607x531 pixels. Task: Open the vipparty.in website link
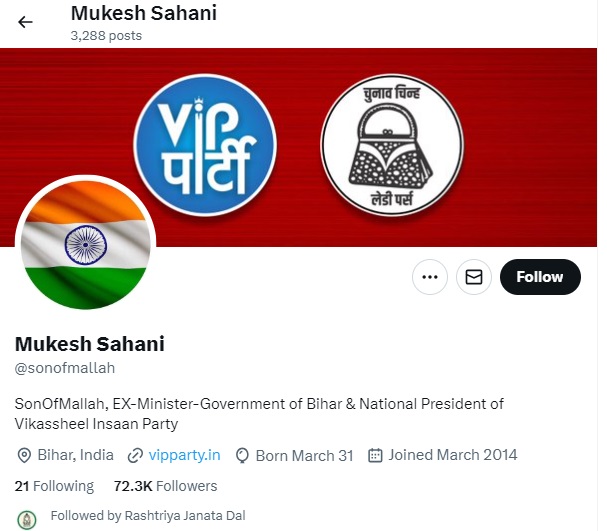184,455
